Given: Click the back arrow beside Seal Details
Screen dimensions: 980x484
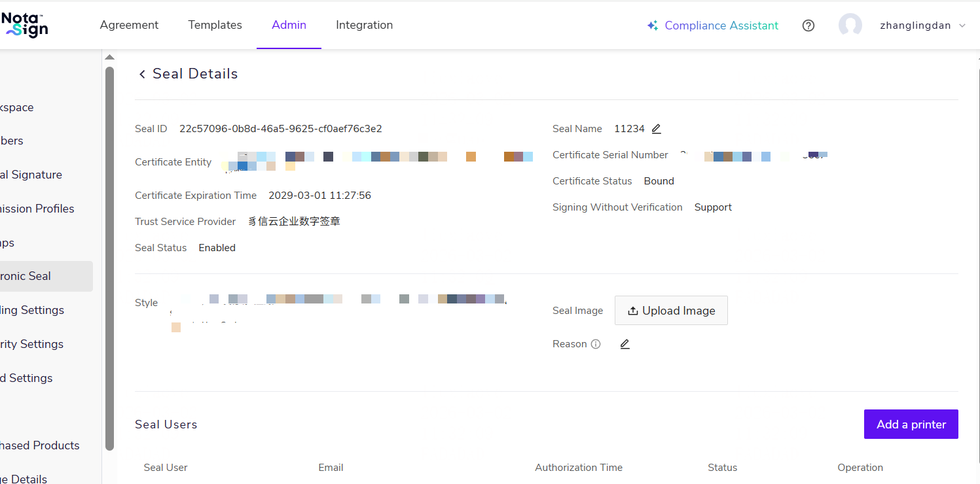Looking at the screenshot, I should point(142,75).
